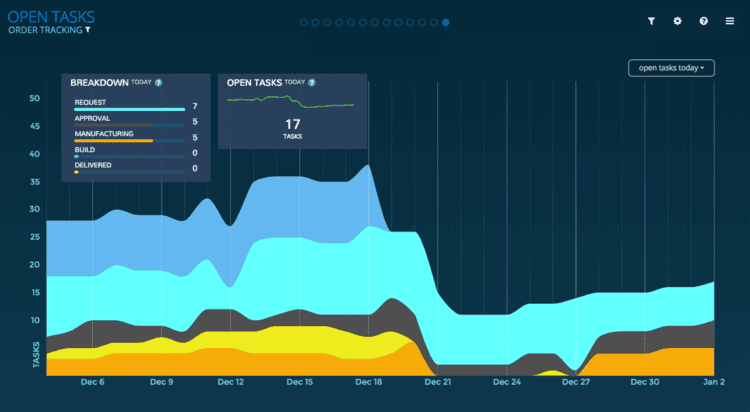Click the MANUFACTURING label in breakdown

pyautogui.click(x=104, y=134)
